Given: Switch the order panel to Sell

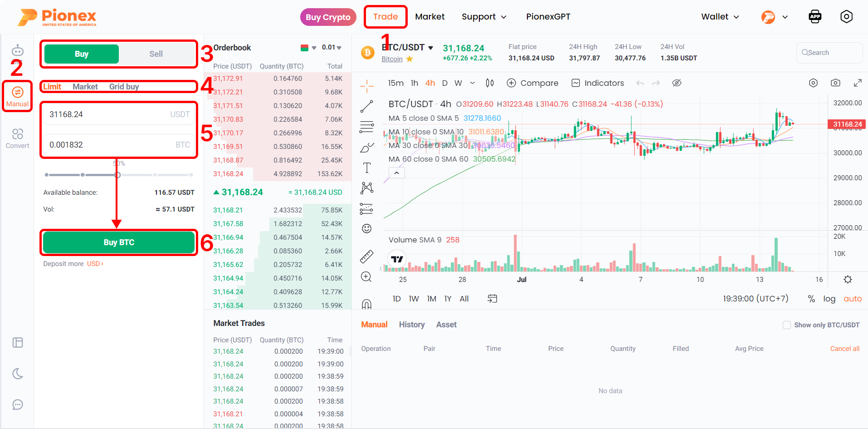Looking at the screenshot, I should [156, 54].
